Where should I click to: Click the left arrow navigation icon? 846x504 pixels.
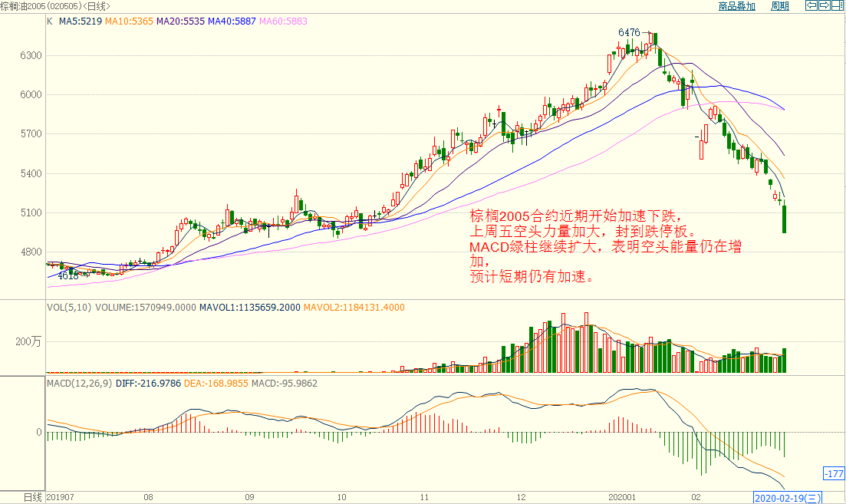tap(811, 6)
